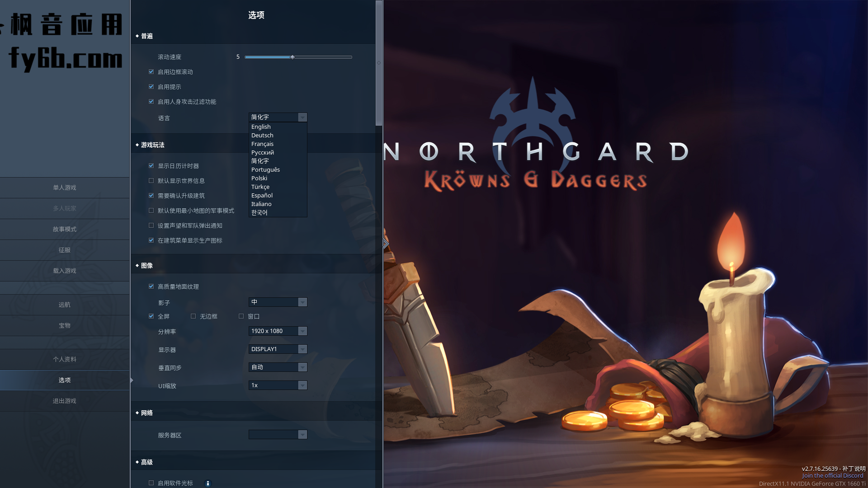Open the 垂直同步 dropdown

click(278, 367)
